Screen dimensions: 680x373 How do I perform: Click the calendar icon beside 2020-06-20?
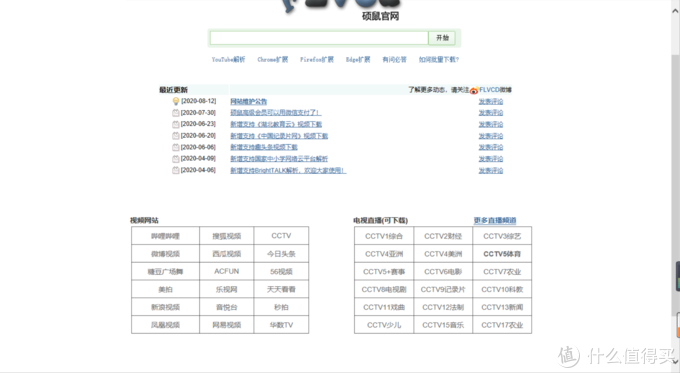(176, 136)
